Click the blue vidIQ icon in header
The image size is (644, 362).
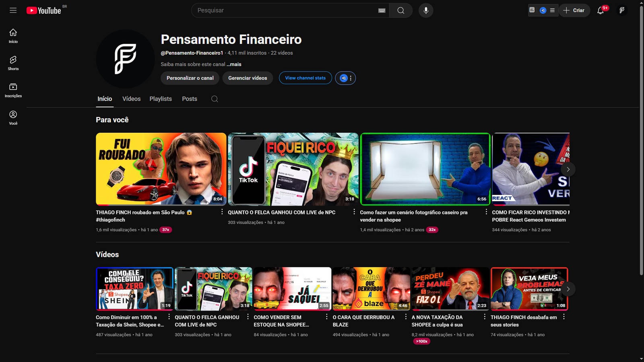point(543,10)
